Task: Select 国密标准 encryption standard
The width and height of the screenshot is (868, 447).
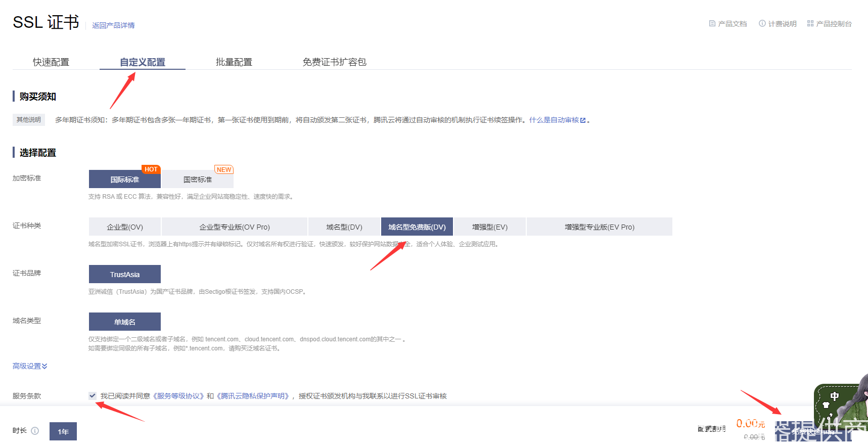Action: click(198, 179)
